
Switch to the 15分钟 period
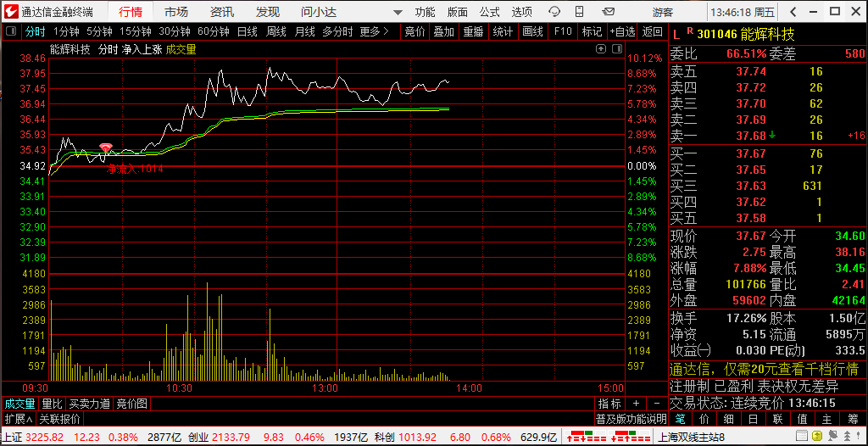(135, 31)
